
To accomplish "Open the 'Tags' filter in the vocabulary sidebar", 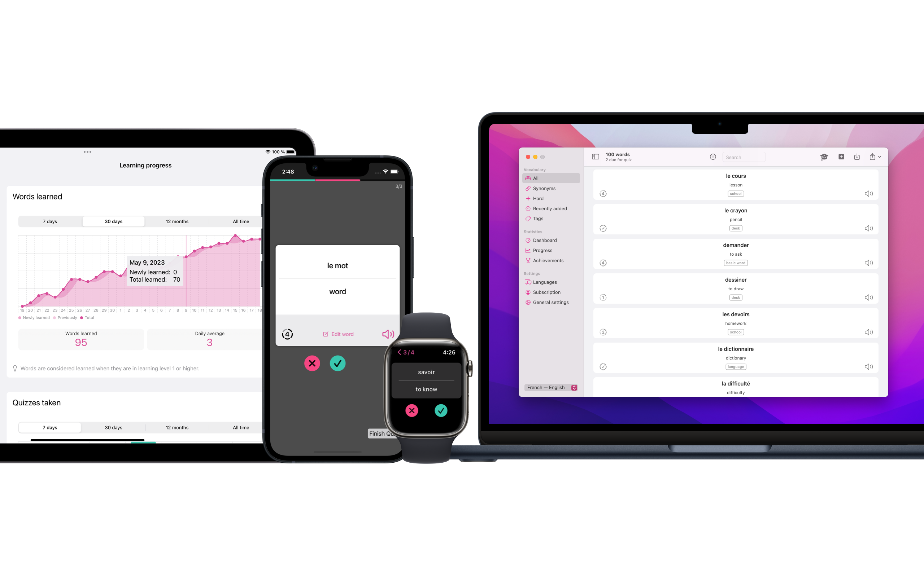I will pos(537,218).
